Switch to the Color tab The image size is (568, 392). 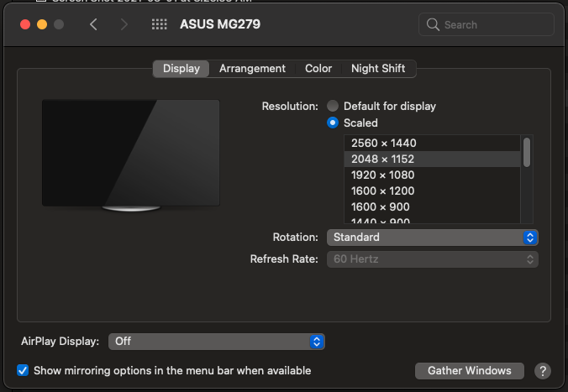click(x=318, y=69)
